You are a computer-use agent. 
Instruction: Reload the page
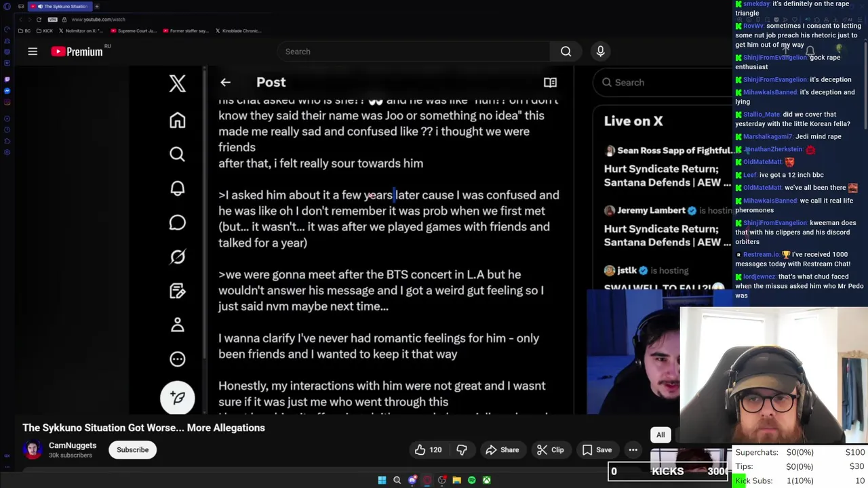39,19
